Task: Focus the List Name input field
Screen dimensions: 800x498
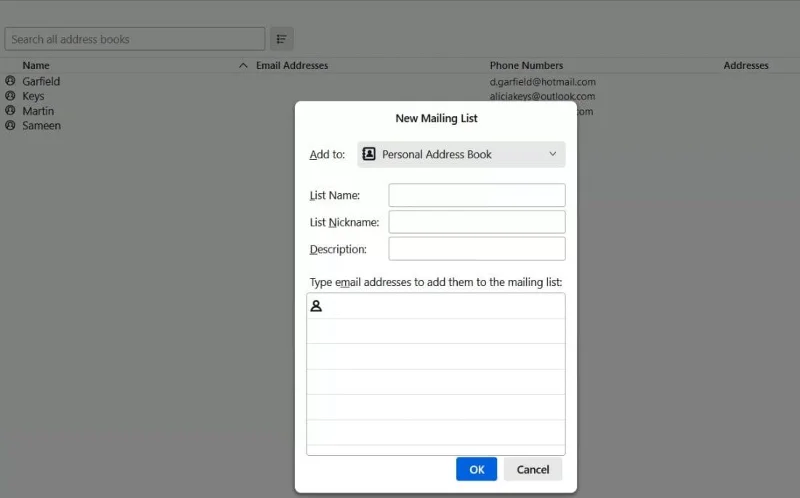Action: tap(477, 195)
